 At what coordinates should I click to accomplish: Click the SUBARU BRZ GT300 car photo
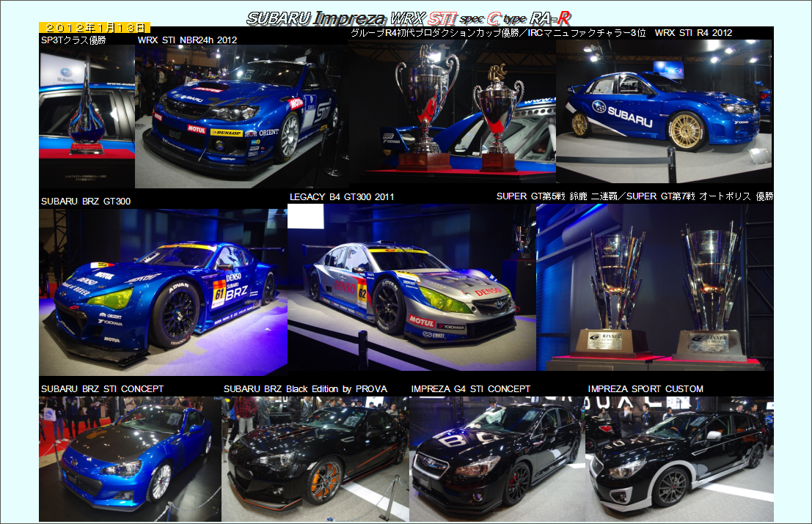click(x=163, y=292)
